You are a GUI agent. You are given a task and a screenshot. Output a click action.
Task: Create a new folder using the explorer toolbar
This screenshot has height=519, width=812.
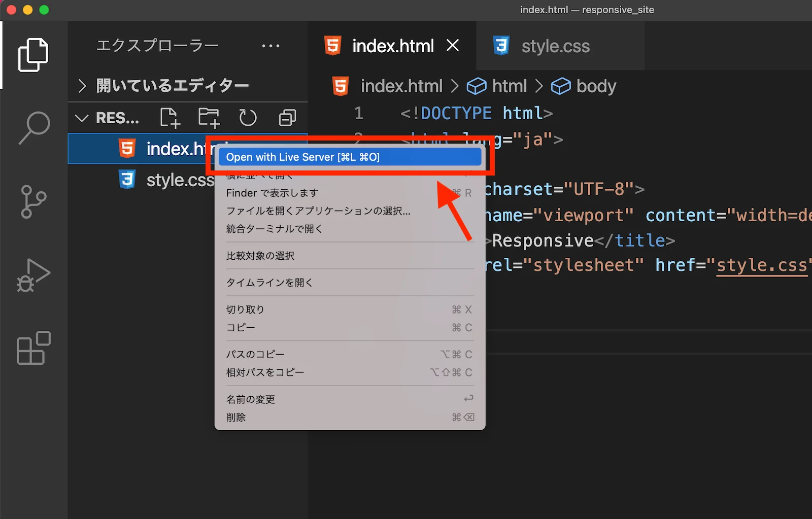pos(209,118)
